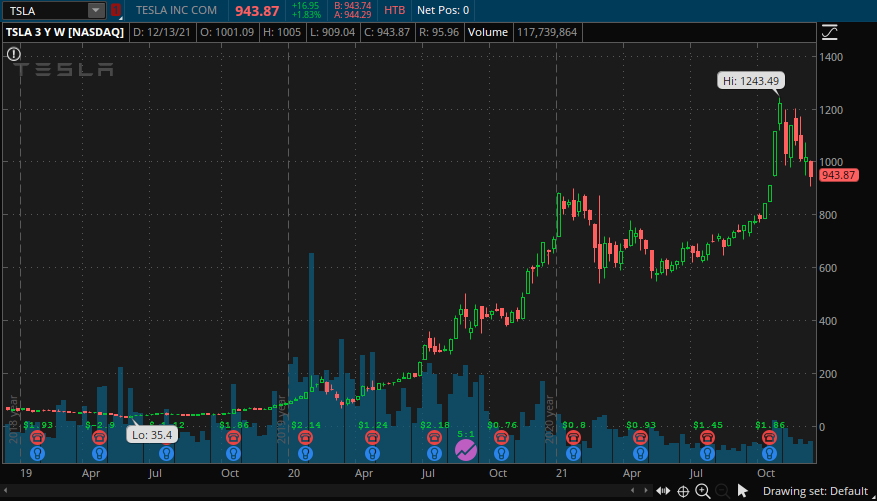Click the zoom in magnifier

702,491
